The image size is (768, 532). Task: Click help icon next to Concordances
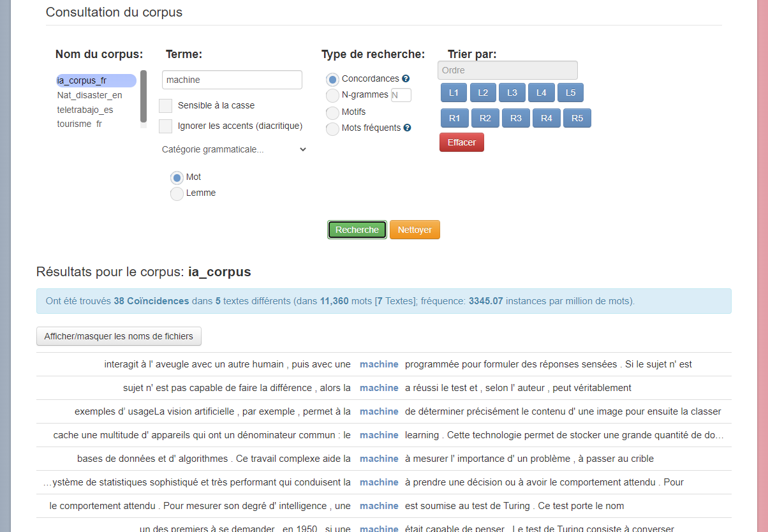pyautogui.click(x=406, y=79)
